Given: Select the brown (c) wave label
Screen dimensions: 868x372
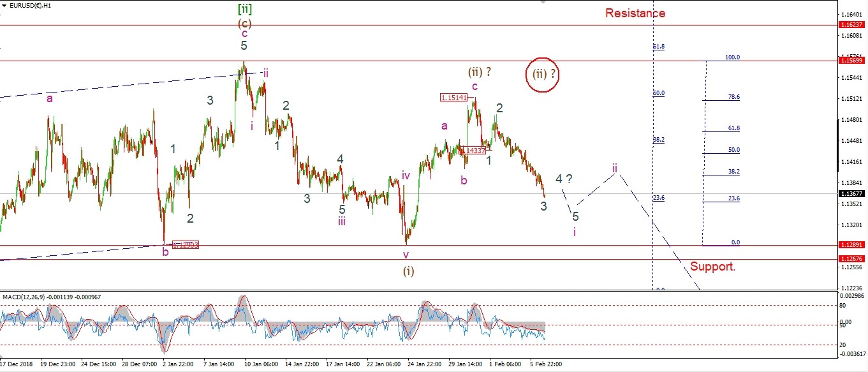Looking at the screenshot, I should pyautogui.click(x=244, y=23).
